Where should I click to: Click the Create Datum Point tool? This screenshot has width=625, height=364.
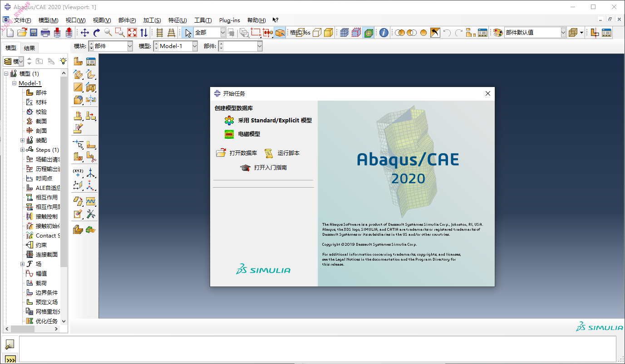pos(79,173)
